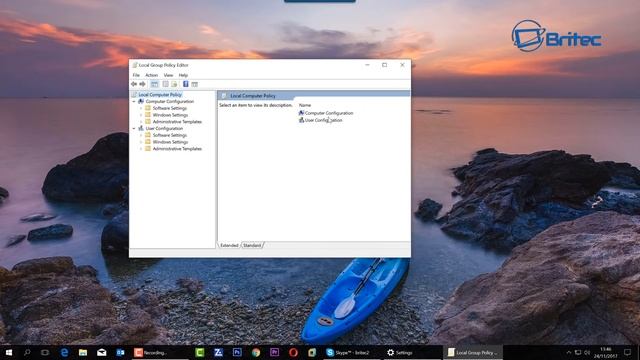
Task: Select Computer Configuration in the tree
Action: tap(170, 101)
